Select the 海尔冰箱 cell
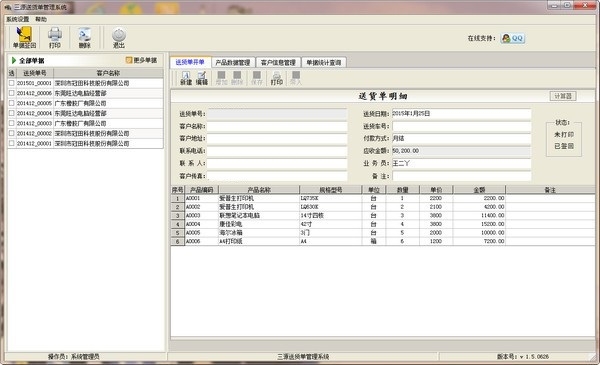600x365 pixels. tap(259, 233)
